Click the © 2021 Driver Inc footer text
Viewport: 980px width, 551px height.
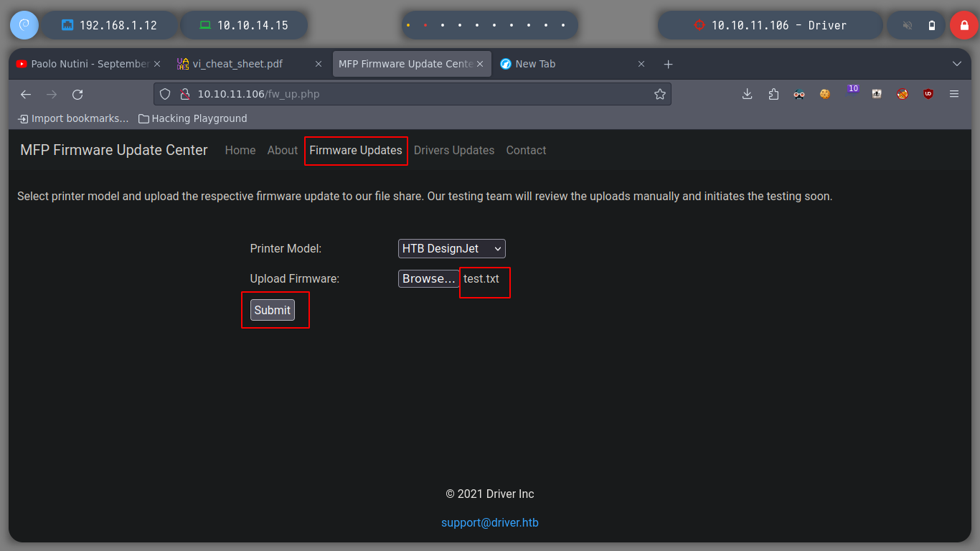tap(490, 494)
